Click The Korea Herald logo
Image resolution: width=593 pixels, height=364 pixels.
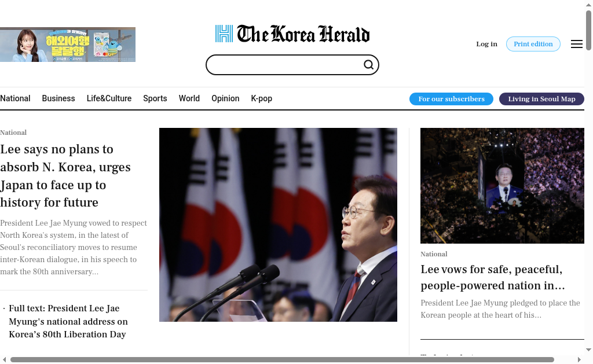(x=292, y=34)
